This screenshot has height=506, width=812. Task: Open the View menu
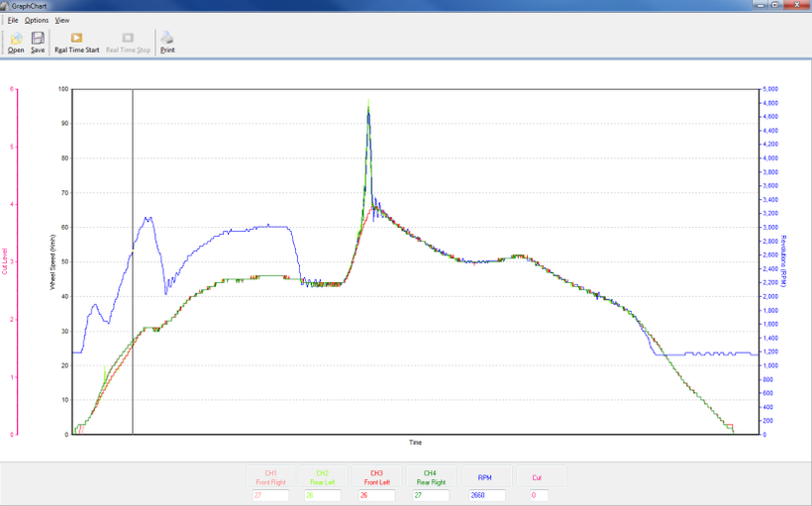62,20
